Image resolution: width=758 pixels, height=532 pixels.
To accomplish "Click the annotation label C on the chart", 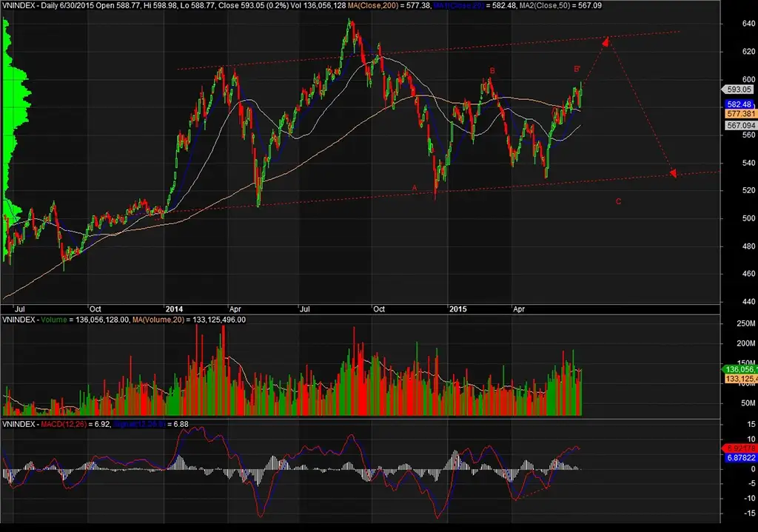I will click(x=619, y=201).
